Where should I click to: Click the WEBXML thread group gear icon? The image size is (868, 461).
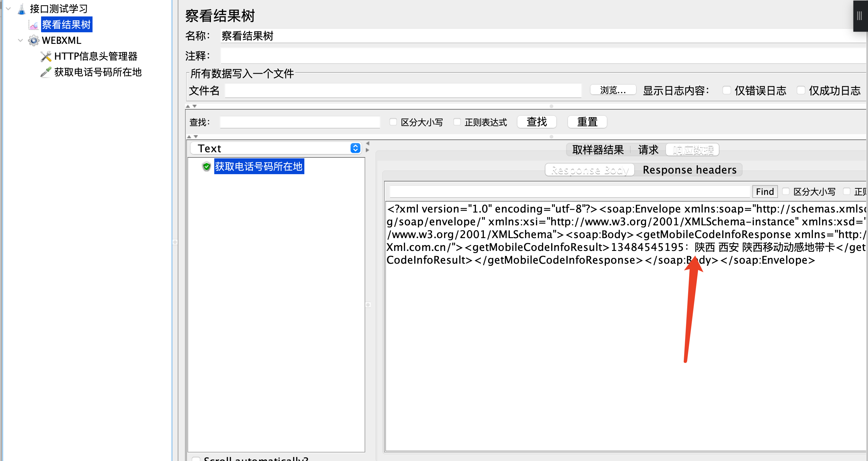(33, 40)
